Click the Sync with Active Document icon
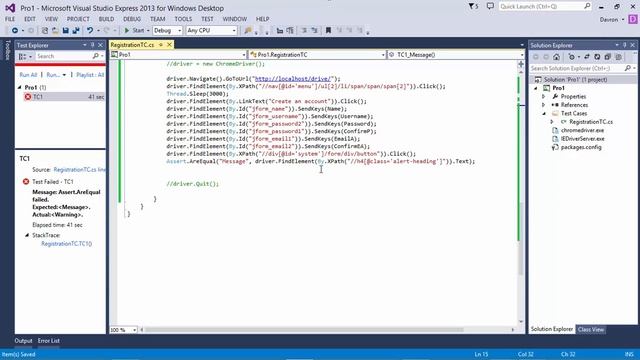 (x=587, y=57)
